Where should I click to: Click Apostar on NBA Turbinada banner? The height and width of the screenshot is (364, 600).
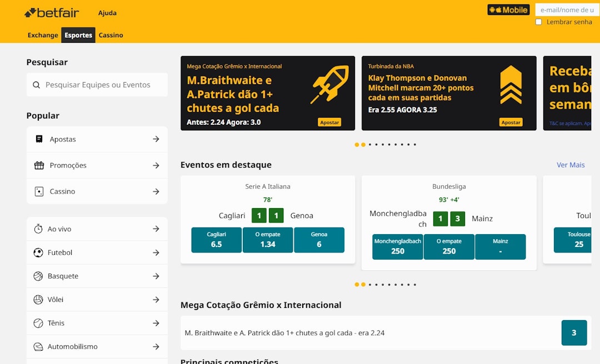[511, 123]
